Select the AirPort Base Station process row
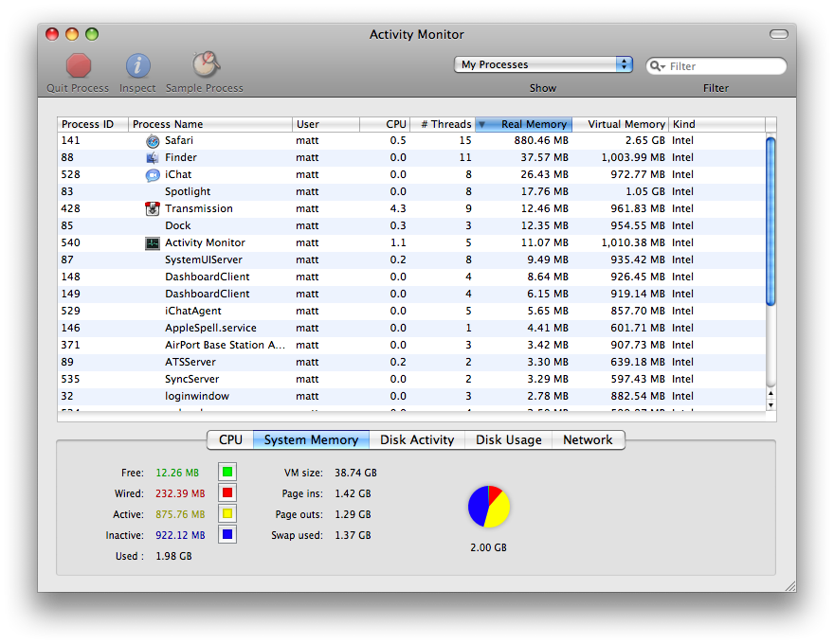Screen dimensions: 834x644 (x=411, y=345)
